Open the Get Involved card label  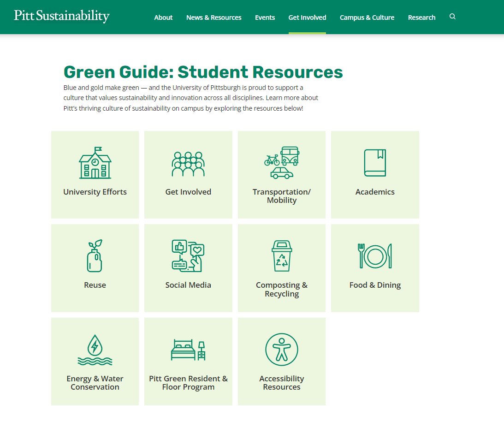(x=188, y=192)
